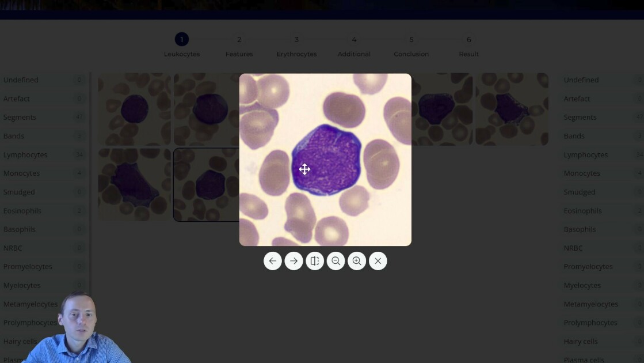Choose Basophils in the right panel
This screenshot has width=644, height=363.
point(580,229)
